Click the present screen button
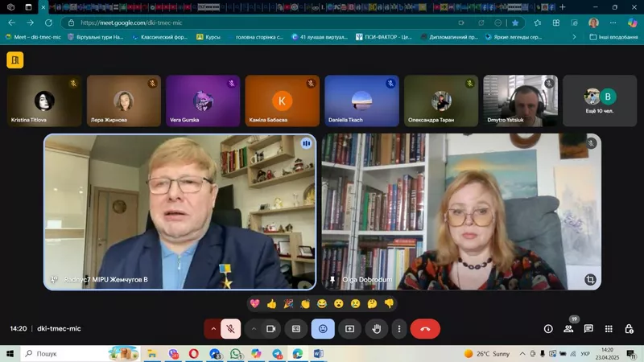The image size is (644, 362). tap(349, 329)
